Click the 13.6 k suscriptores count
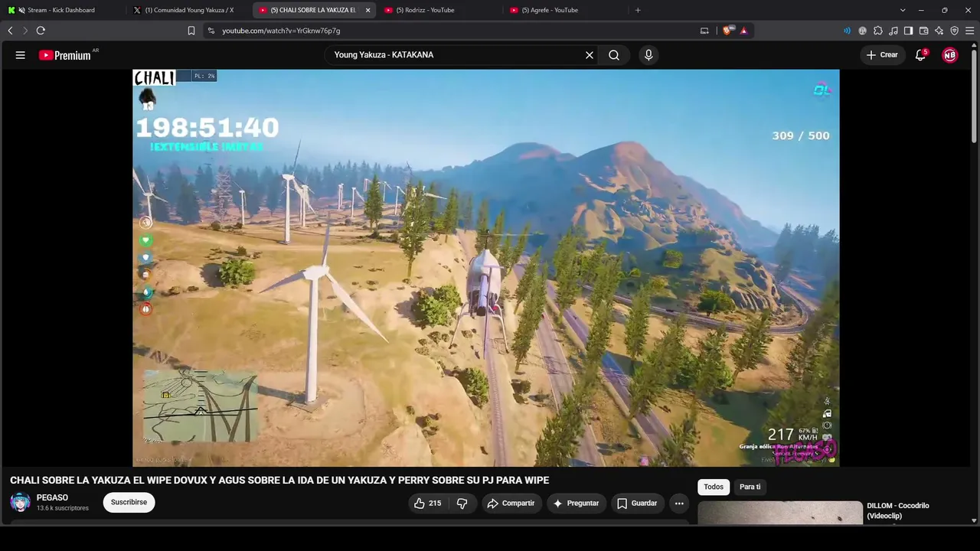Viewport: 980px width, 551px height. coord(63,508)
